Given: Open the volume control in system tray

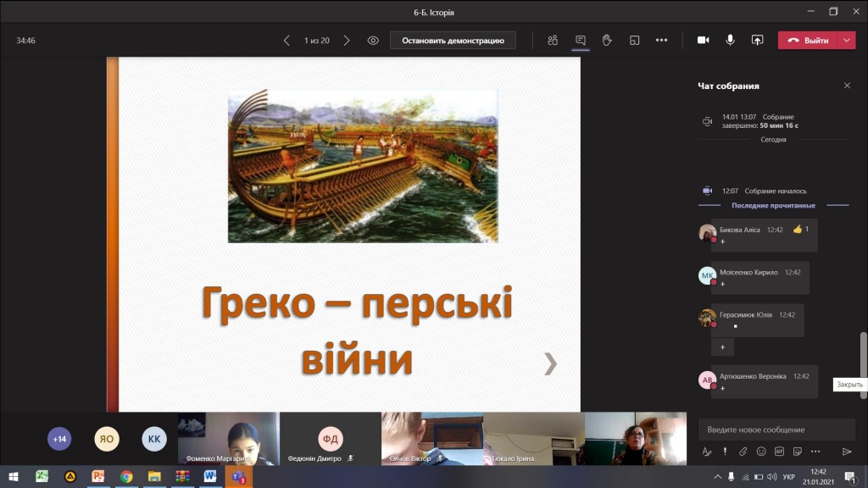Looking at the screenshot, I should (772, 477).
